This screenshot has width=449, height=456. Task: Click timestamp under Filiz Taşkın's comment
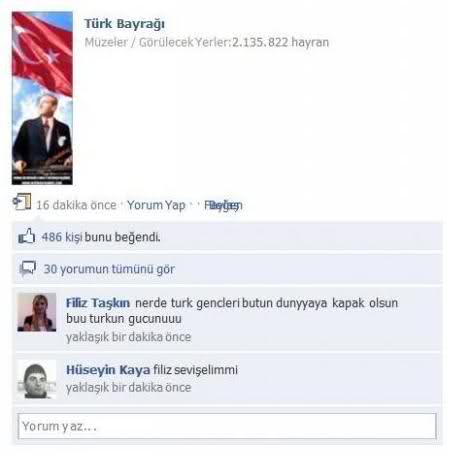[x=128, y=337]
